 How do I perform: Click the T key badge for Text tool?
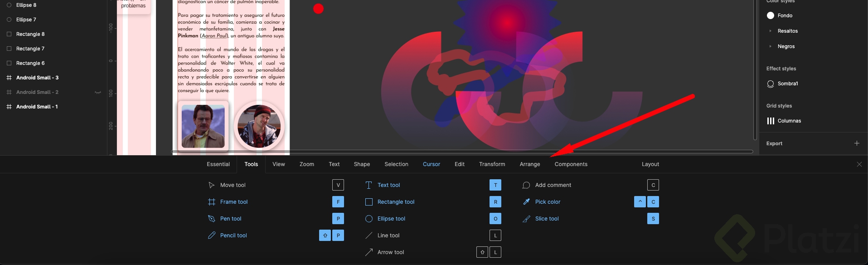click(495, 185)
